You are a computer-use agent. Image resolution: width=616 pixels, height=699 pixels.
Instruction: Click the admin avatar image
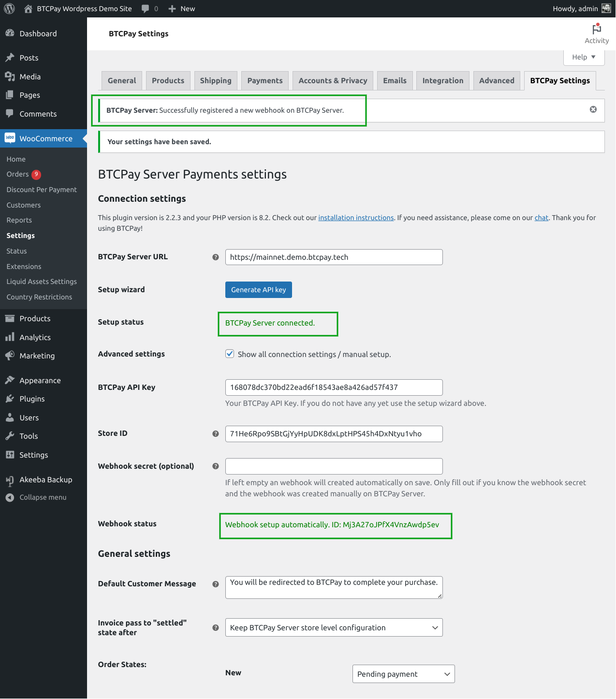click(606, 8)
